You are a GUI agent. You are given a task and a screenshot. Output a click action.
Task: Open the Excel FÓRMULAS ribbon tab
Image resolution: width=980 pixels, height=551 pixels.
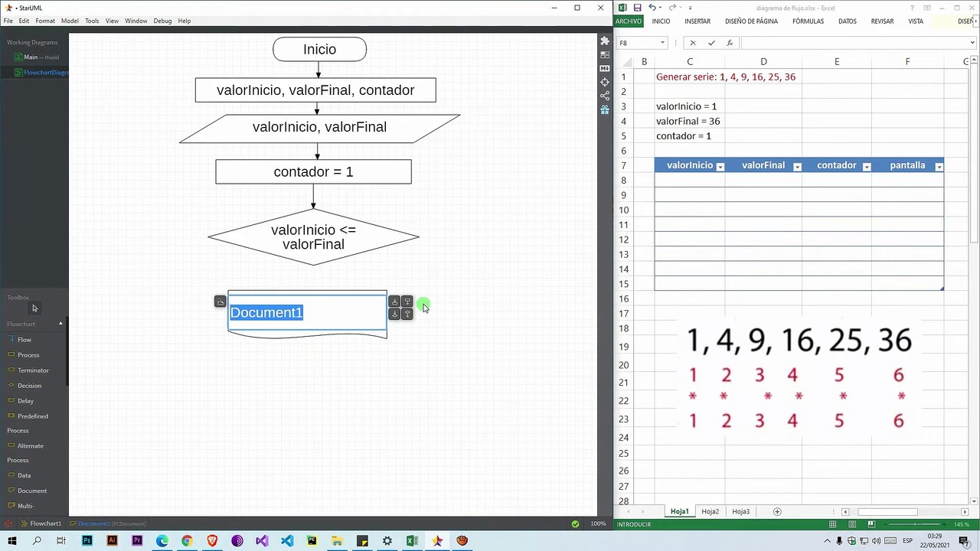[808, 21]
